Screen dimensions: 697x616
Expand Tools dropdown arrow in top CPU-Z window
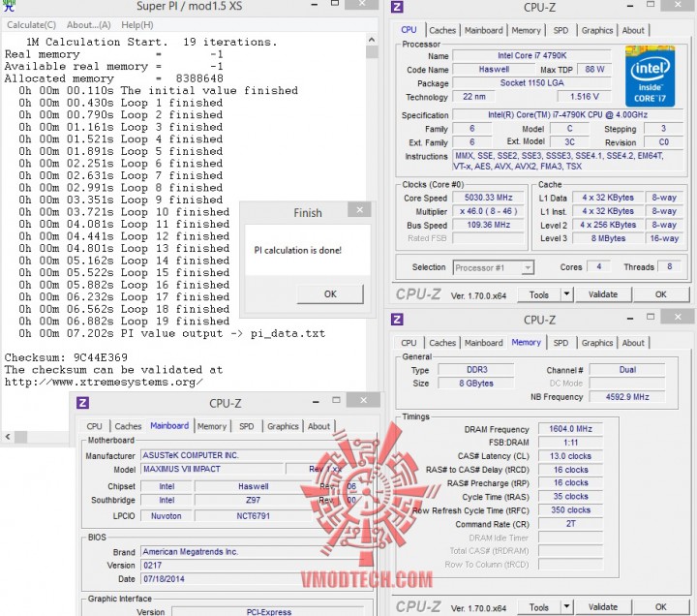pos(566,294)
